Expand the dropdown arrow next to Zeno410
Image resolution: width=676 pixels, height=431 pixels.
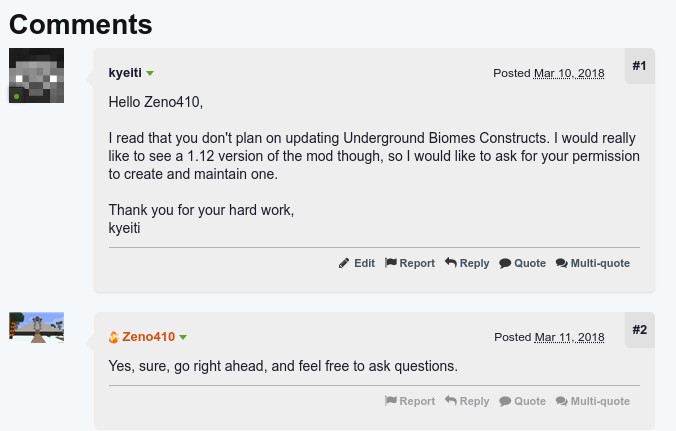click(183, 338)
